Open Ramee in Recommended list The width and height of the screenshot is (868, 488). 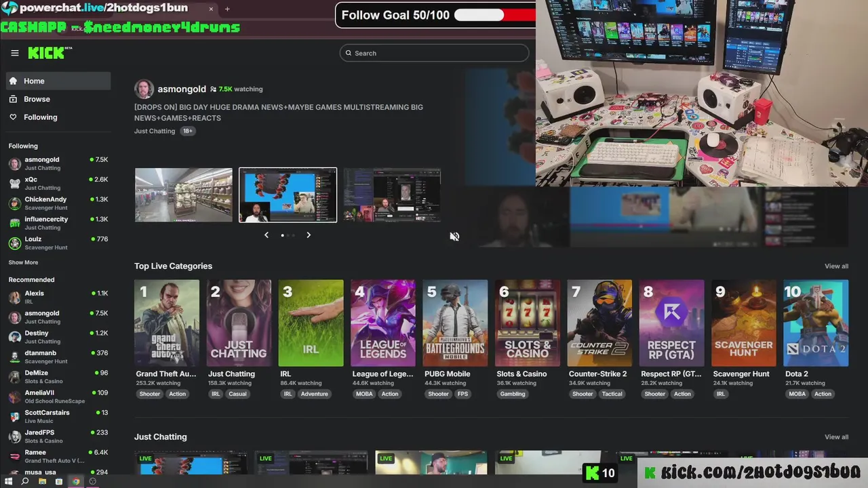pos(58,456)
